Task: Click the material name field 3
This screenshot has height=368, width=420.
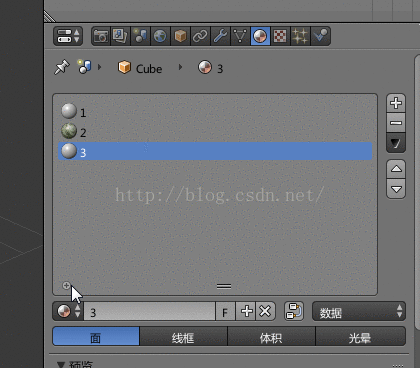Action: tap(149, 312)
